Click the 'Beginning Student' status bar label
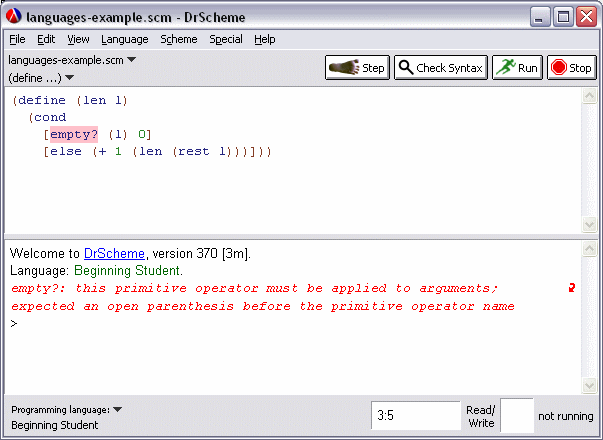The width and height of the screenshot is (603, 440). [55, 425]
